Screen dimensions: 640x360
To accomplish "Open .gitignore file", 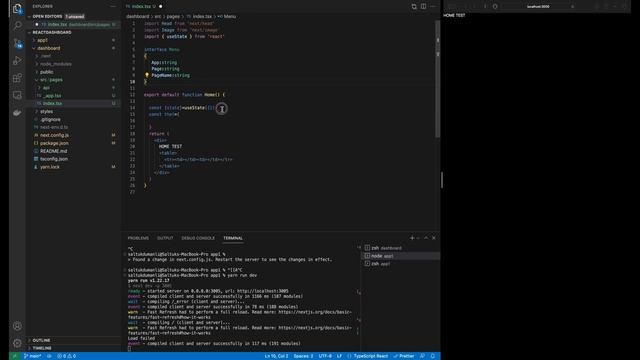I will coord(51,120).
